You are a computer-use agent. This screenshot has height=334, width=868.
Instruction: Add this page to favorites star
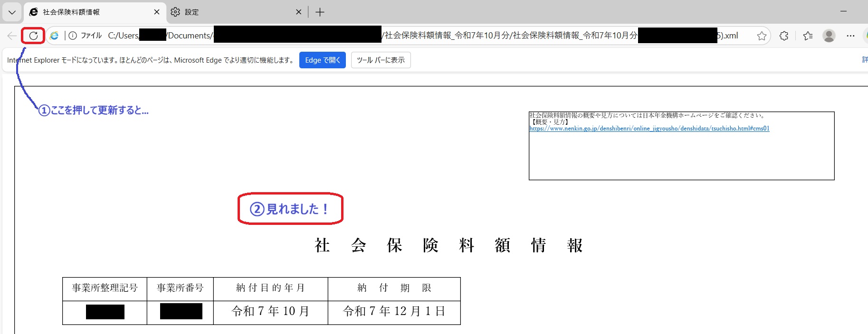[x=762, y=36]
